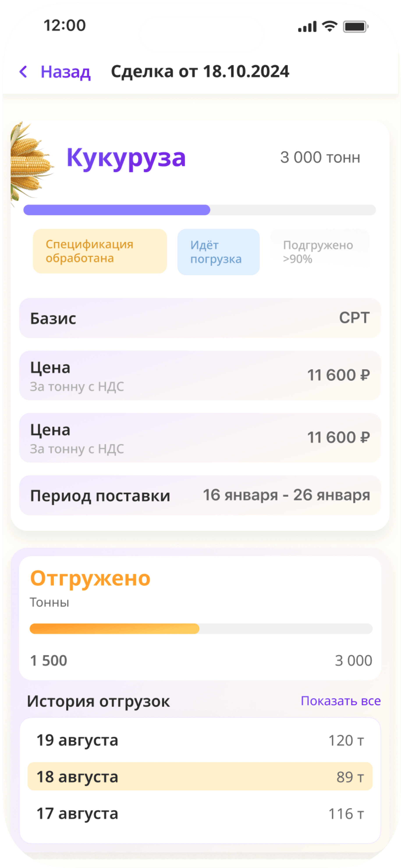Go back via the Назад link
This screenshot has height=868, width=401.
pos(65,72)
